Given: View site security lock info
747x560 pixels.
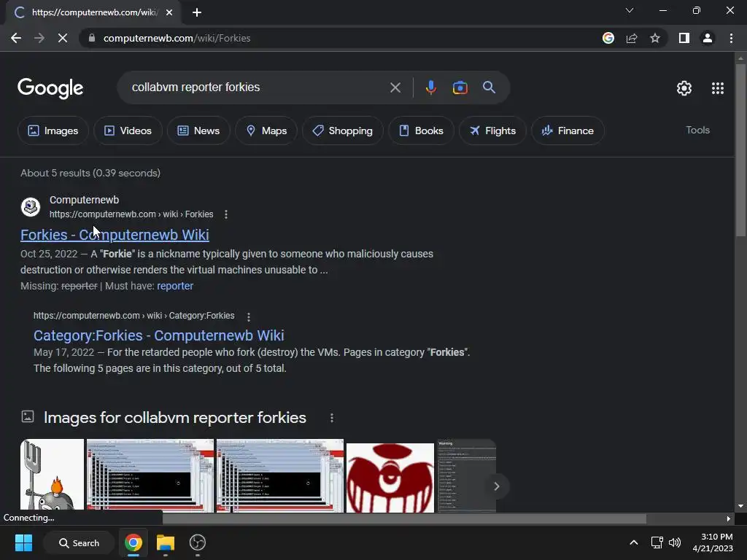Looking at the screenshot, I should [92, 38].
